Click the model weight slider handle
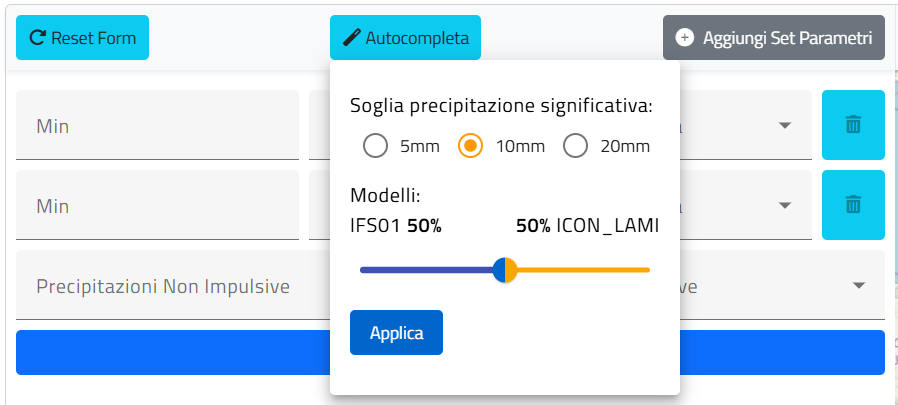The image size is (898, 405). pyautogui.click(x=505, y=270)
